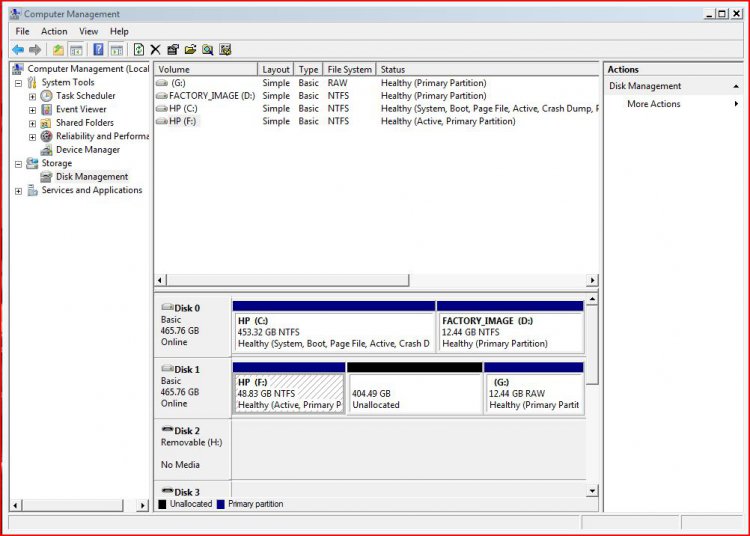750x536 pixels.
Task: Click the Disk 1 drive icon
Action: click(x=167, y=368)
